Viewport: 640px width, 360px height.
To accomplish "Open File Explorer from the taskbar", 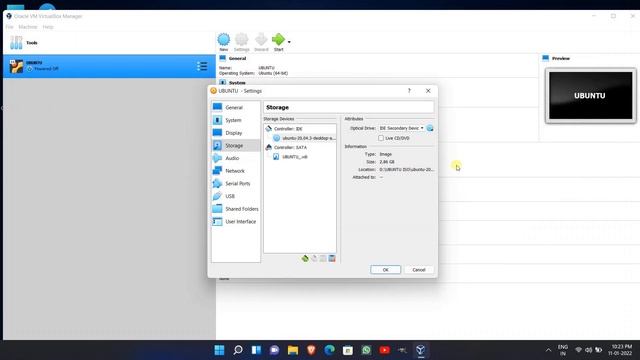I will click(x=293, y=350).
